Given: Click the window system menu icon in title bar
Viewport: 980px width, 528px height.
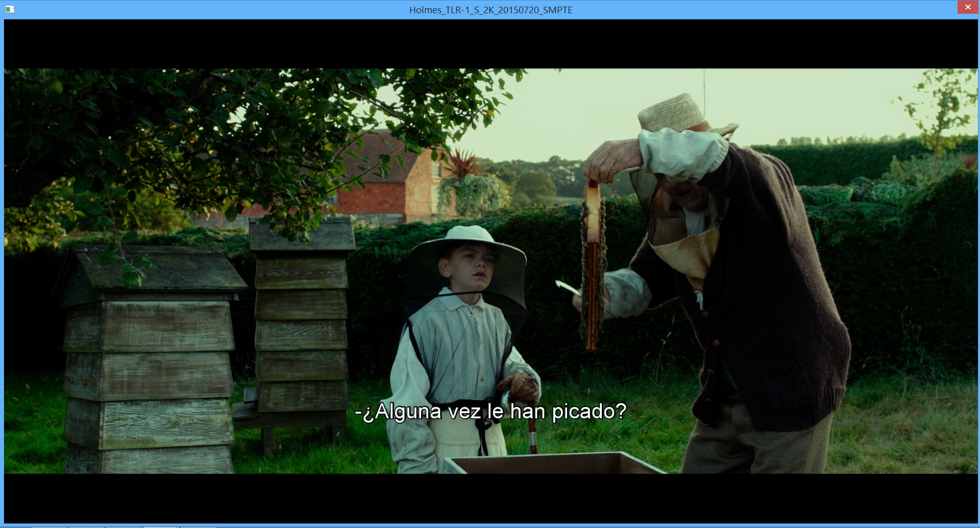Looking at the screenshot, I should point(10,9).
